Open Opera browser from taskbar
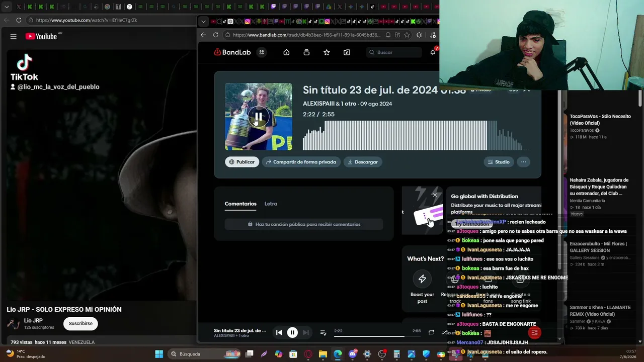644x362 pixels. [308, 354]
